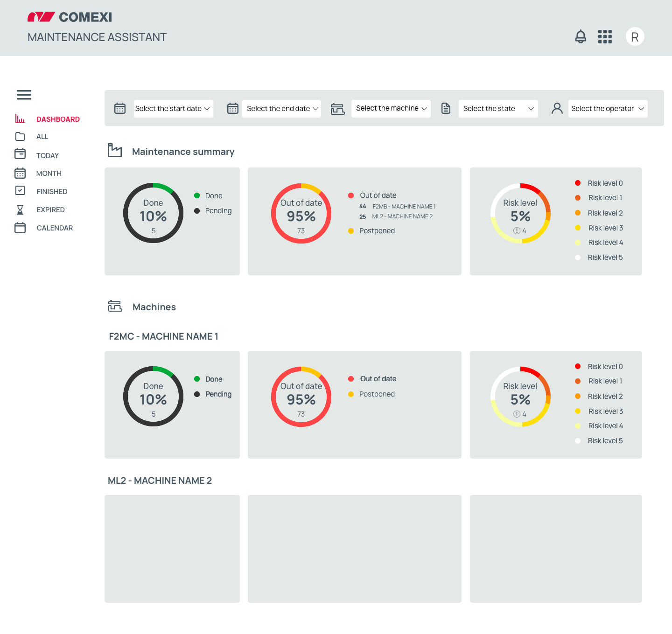Screen dimensions: 672x634
Task: Click the Dashboard bar chart icon
Action: click(20, 119)
